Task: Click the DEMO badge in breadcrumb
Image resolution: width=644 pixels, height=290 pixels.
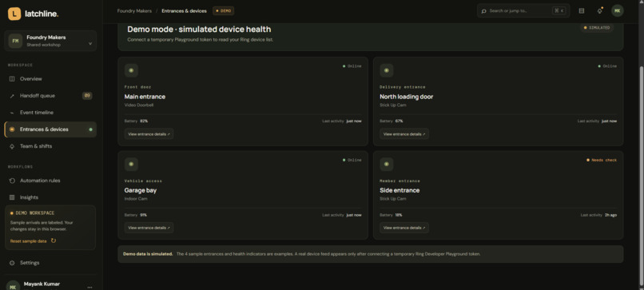Action: tap(224, 11)
